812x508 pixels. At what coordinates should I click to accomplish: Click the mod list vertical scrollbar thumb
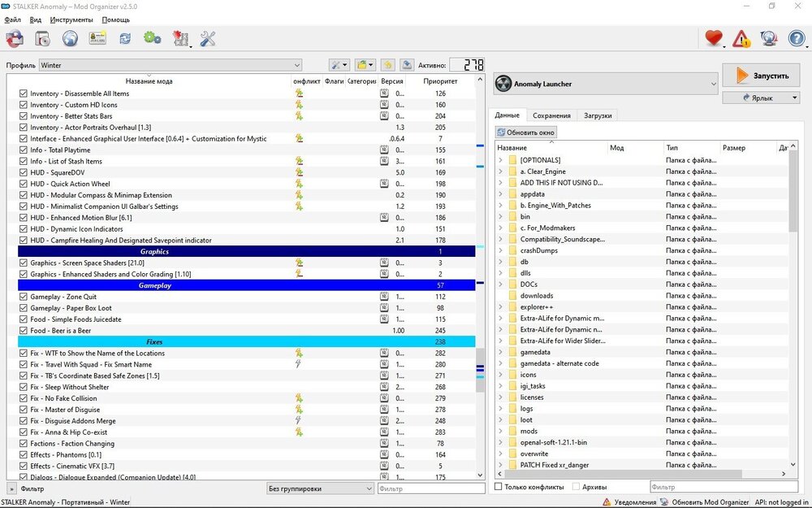click(480, 370)
